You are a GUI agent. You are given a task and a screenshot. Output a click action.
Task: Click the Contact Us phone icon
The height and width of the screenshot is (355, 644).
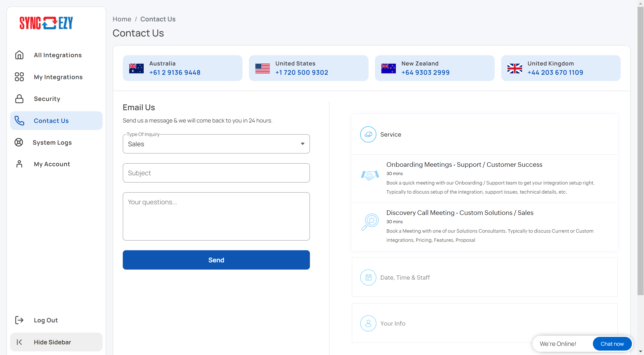coord(19,121)
